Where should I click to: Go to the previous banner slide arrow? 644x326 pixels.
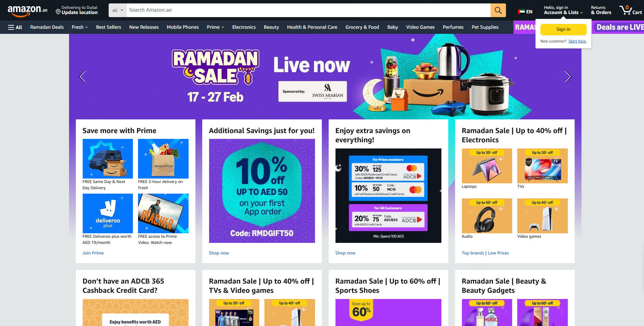coord(82,77)
